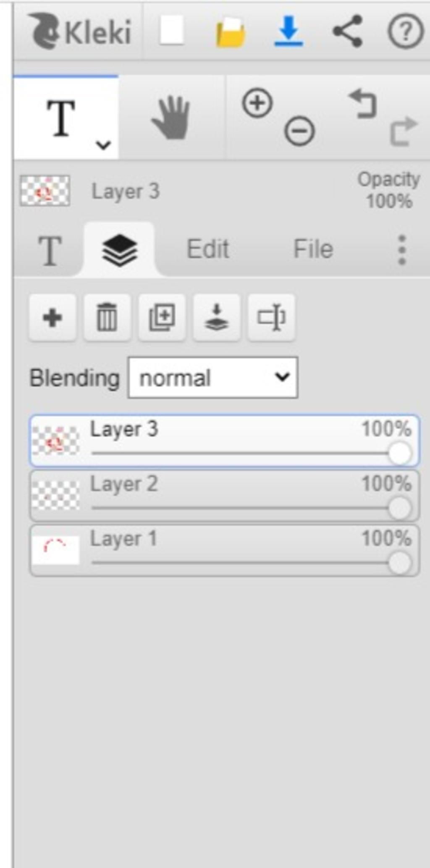The width and height of the screenshot is (430, 868).
Task: Click the undo arrow icon
Action: coord(362,103)
